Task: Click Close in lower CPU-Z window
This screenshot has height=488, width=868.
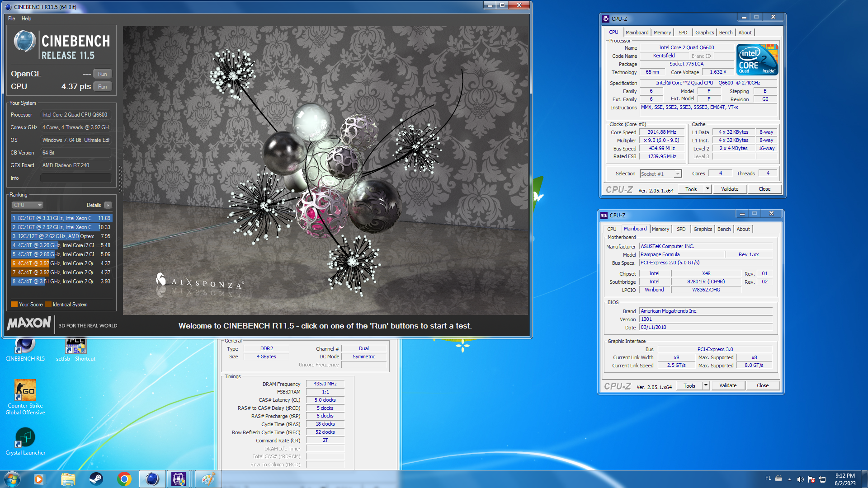Action: pyautogui.click(x=763, y=386)
